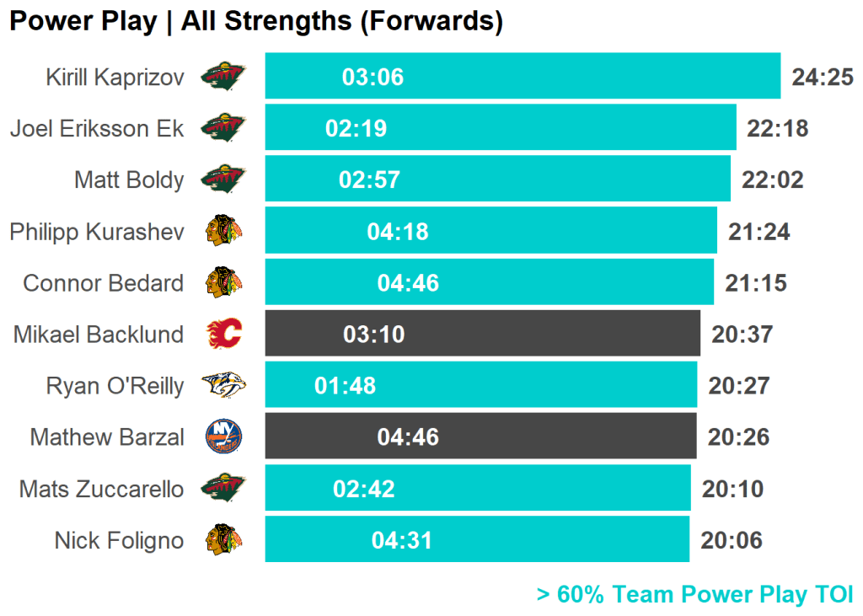Click the Islanders logo beside Mathew Barzal
The width and height of the screenshot is (863, 616).
tap(223, 437)
